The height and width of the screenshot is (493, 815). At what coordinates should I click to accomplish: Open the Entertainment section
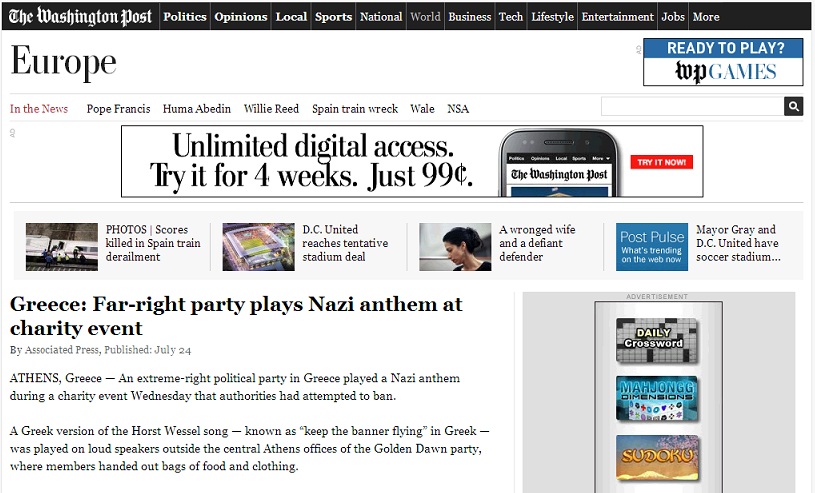(617, 17)
